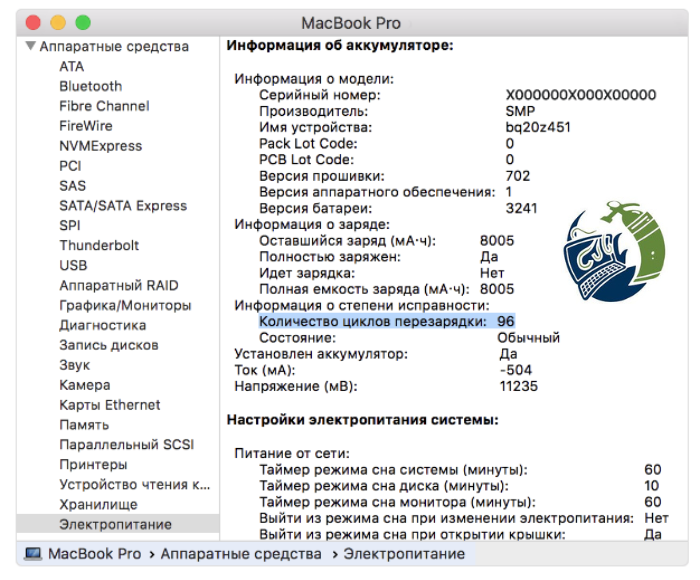
Task: Click the Pack Lot Code row
Action: pos(387,144)
